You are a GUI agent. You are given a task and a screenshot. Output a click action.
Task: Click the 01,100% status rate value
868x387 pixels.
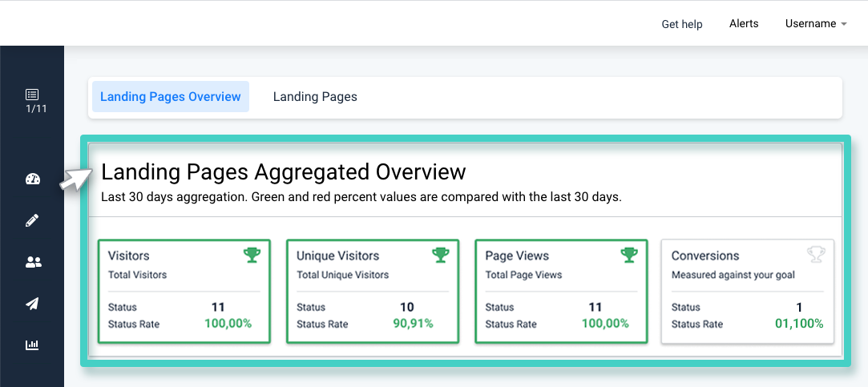point(799,324)
